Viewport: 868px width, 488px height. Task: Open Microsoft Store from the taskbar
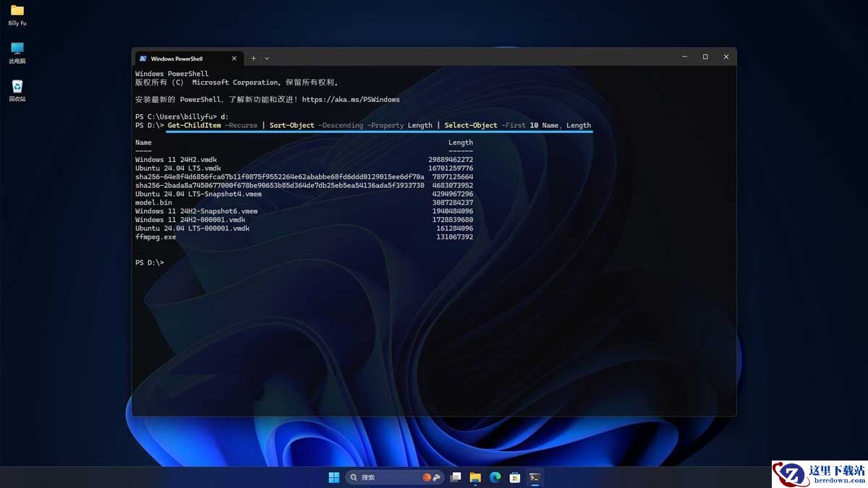515,477
